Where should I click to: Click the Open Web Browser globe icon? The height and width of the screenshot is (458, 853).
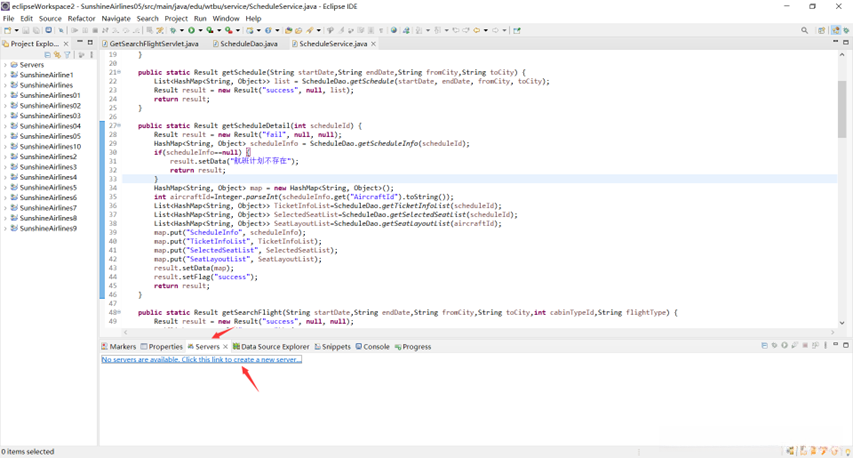tap(393, 30)
